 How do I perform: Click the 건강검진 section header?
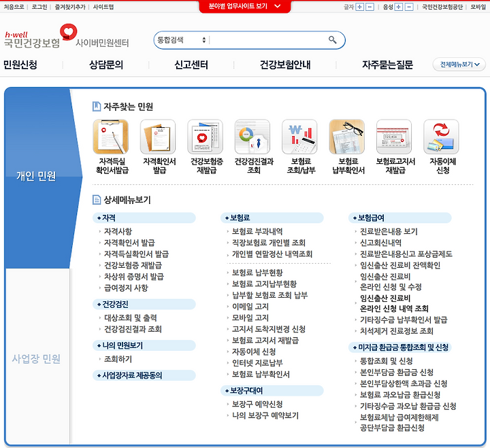[144, 305]
